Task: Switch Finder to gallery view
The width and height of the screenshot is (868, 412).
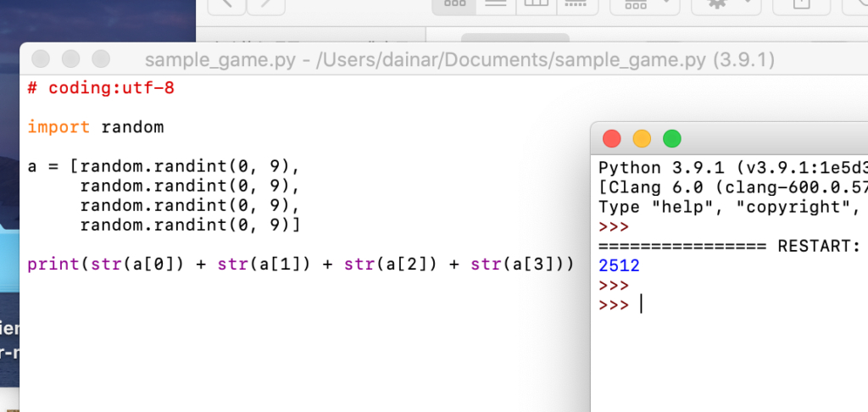Action: pos(575,4)
